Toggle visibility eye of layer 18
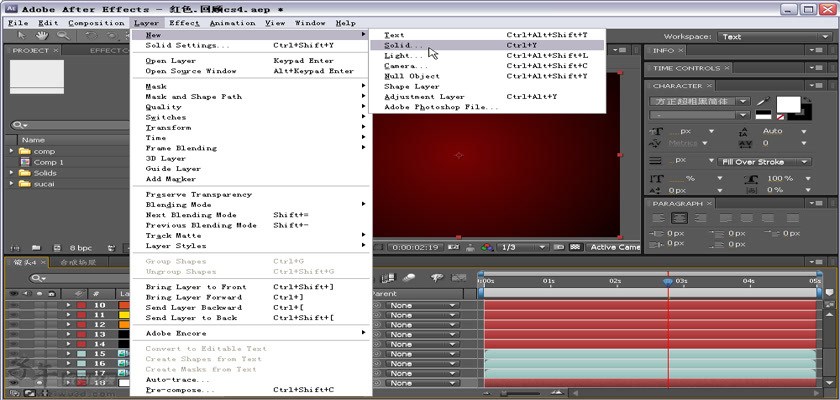The height and width of the screenshot is (400, 840). click(x=13, y=383)
